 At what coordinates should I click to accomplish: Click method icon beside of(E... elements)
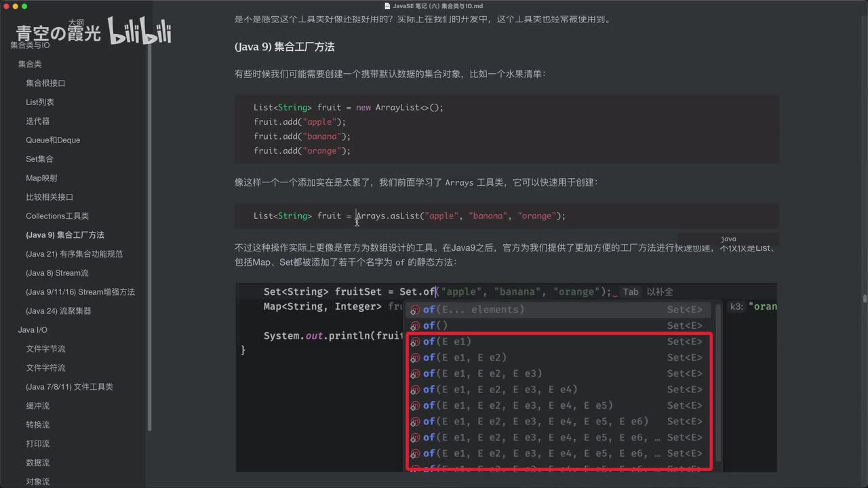click(x=415, y=310)
